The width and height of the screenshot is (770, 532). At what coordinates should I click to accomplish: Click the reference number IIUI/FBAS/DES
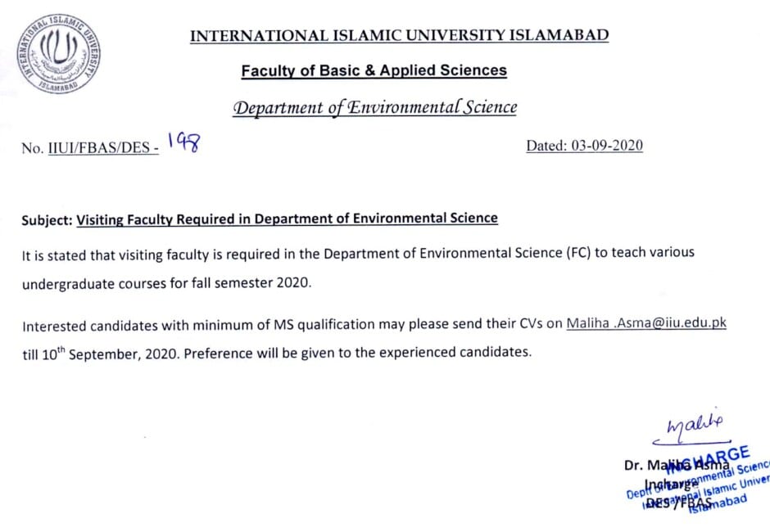click(x=103, y=147)
